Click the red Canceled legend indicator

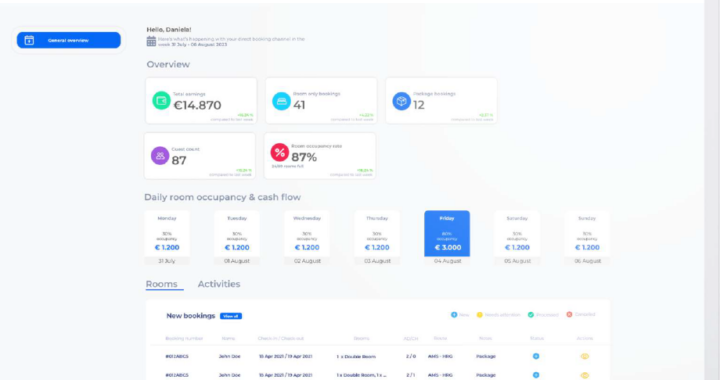tap(569, 314)
